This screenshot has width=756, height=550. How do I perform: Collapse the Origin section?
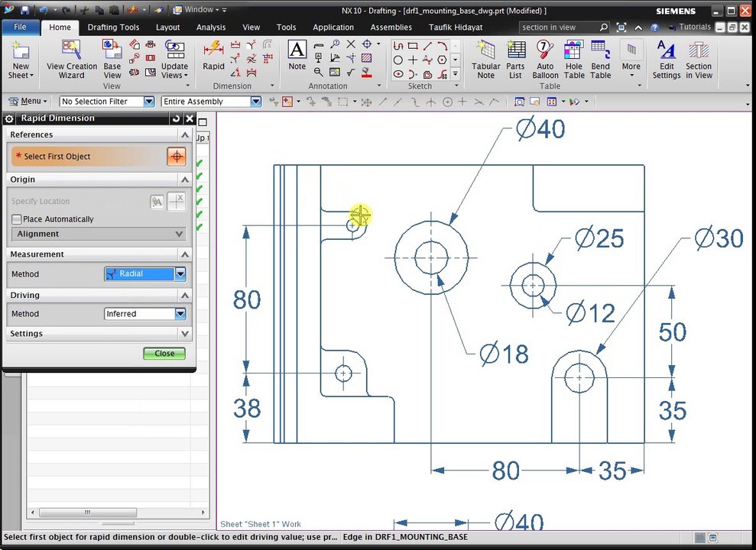185,180
